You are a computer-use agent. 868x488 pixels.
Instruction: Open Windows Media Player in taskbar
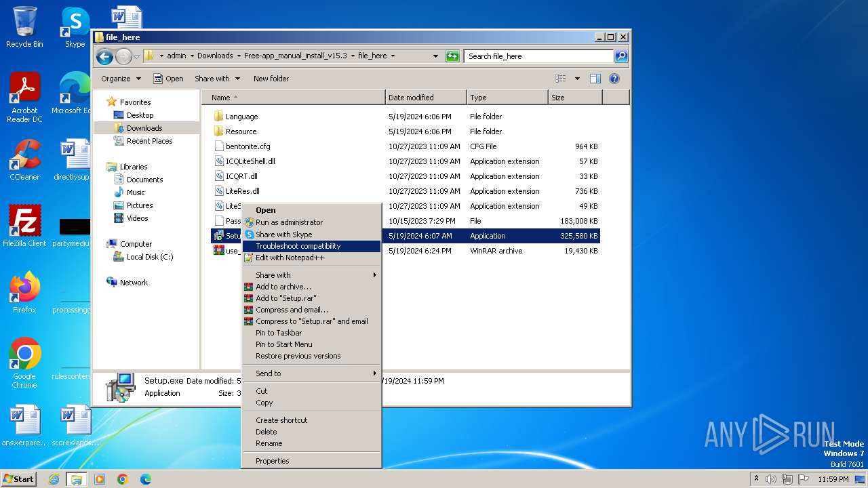(x=100, y=479)
